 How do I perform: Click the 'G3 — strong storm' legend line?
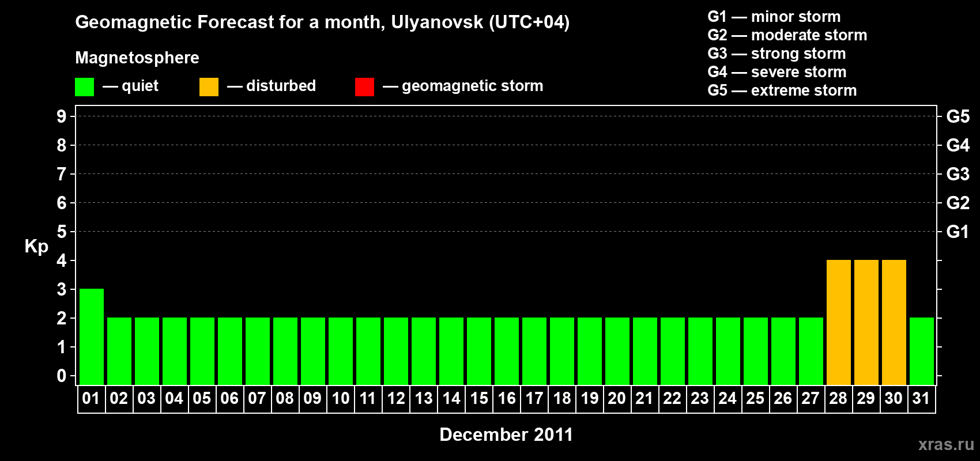777,54
